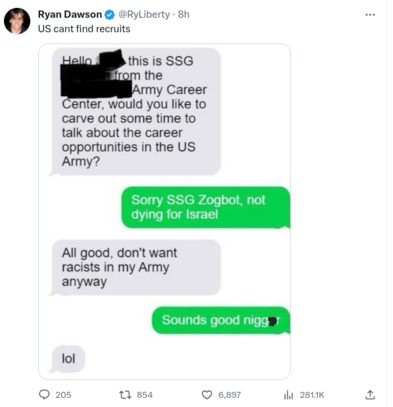Click the 281.1K views count
Viewport: 393px width, 407px height.
click(x=312, y=395)
